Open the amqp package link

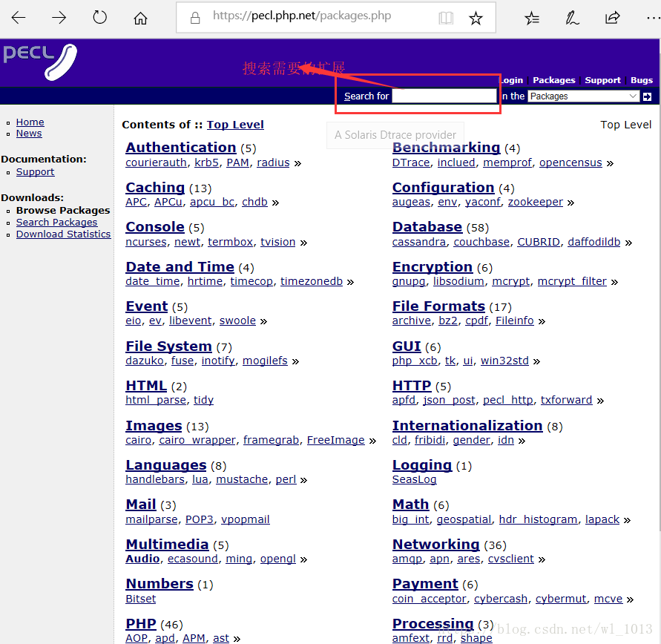(x=407, y=559)
